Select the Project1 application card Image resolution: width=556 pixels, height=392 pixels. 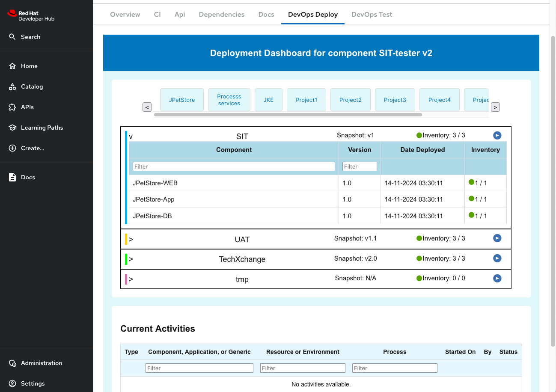tap(306, 100)
